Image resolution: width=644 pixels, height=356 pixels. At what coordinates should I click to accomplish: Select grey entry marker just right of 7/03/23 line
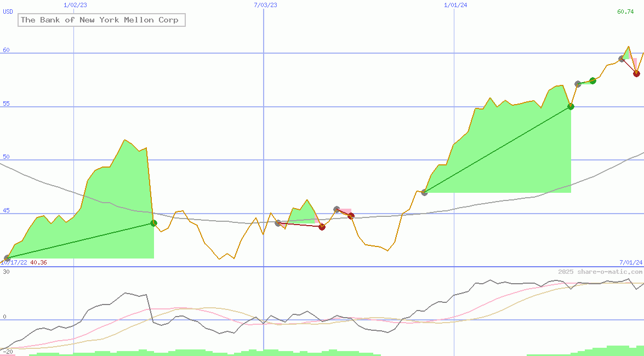click(278, 223)
